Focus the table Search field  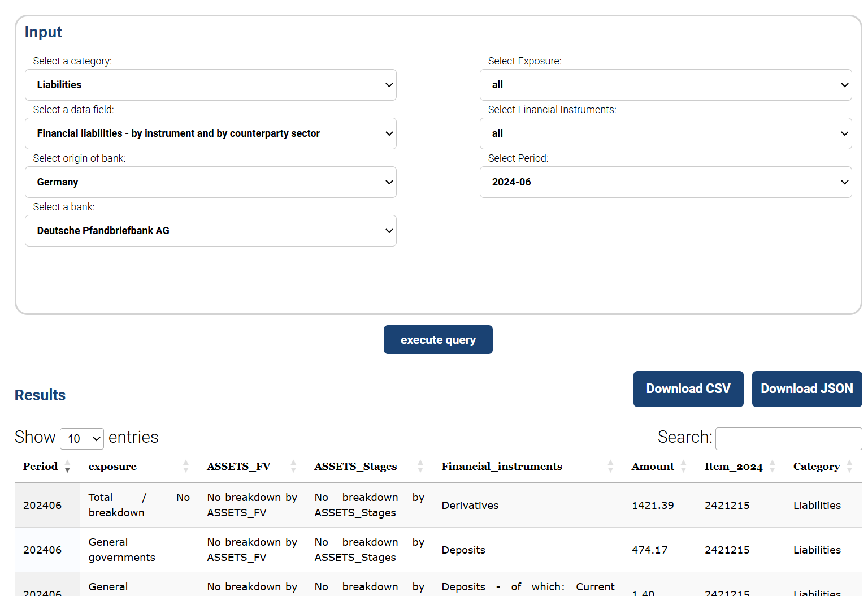[x=788, y=439]
